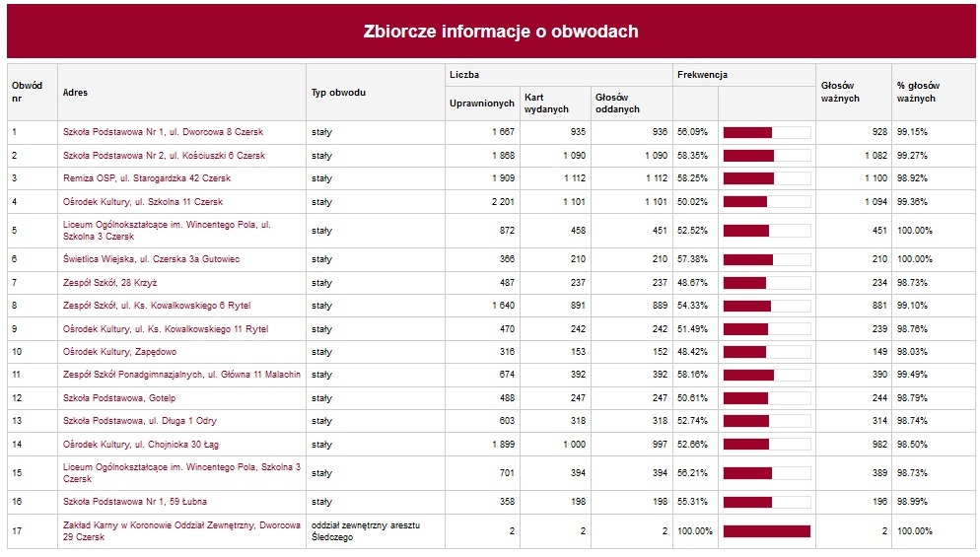Open Szkoła Podstawowa Nr 1, 59 Łubna
Image resolution: width=980 pixels, height=557 pixels.
point(135,502)
